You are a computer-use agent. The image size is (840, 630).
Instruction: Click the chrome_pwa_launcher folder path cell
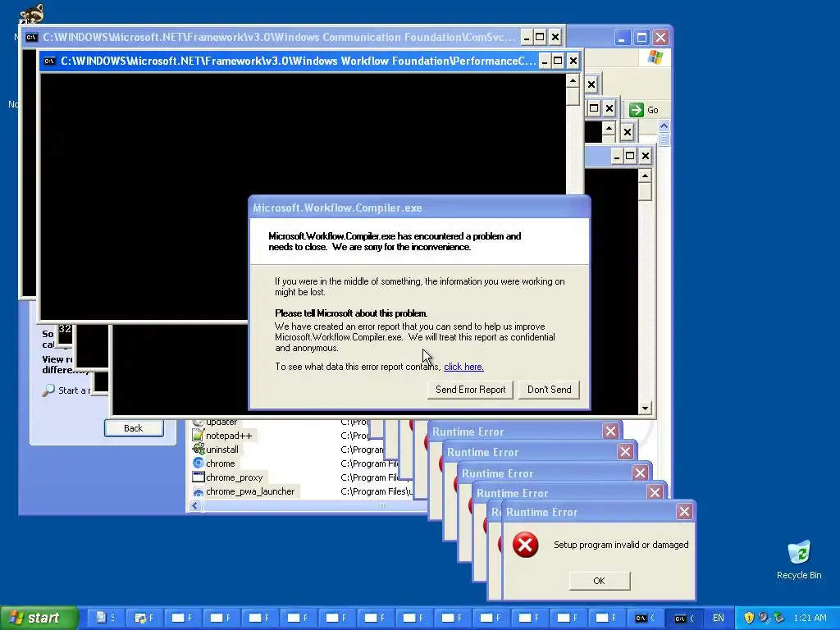click(376, 492)
